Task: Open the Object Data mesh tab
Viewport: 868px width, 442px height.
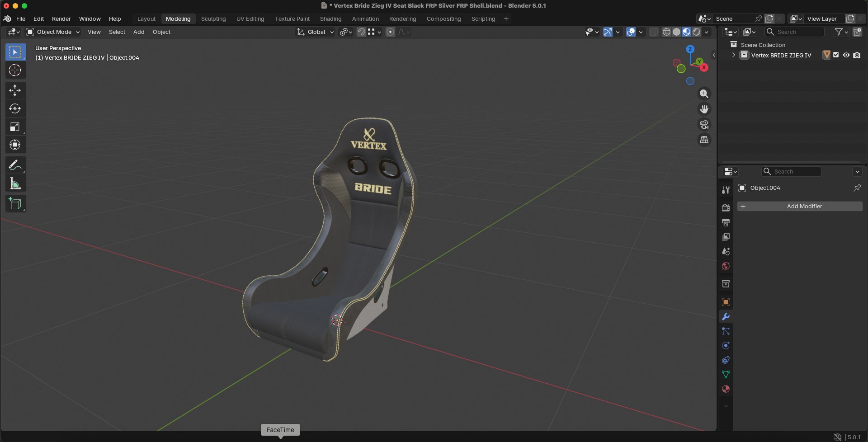Action: tap(726, 374)
